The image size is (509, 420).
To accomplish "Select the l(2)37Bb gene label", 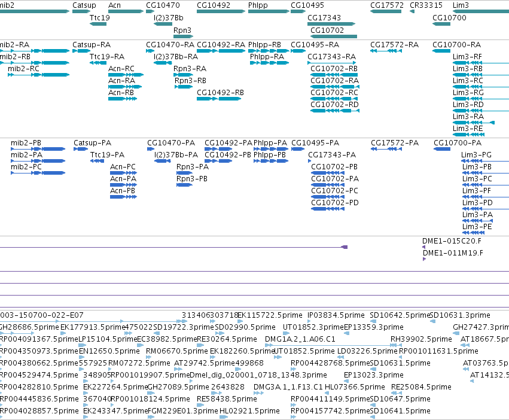I will point(169,17).
